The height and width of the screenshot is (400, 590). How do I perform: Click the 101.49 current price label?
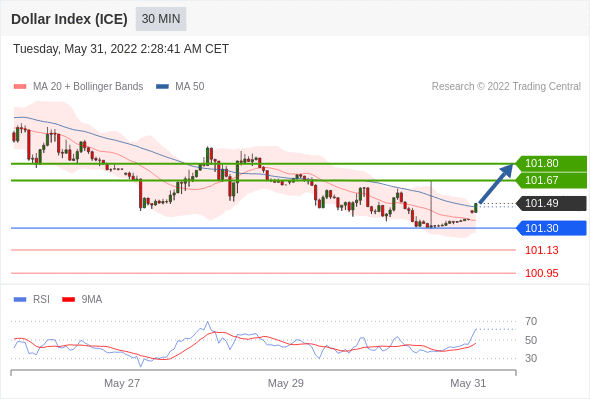click(552, 203)
